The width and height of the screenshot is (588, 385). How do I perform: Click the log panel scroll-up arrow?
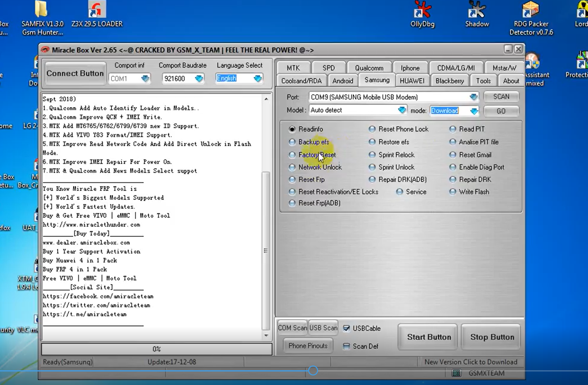pos(266,98)
